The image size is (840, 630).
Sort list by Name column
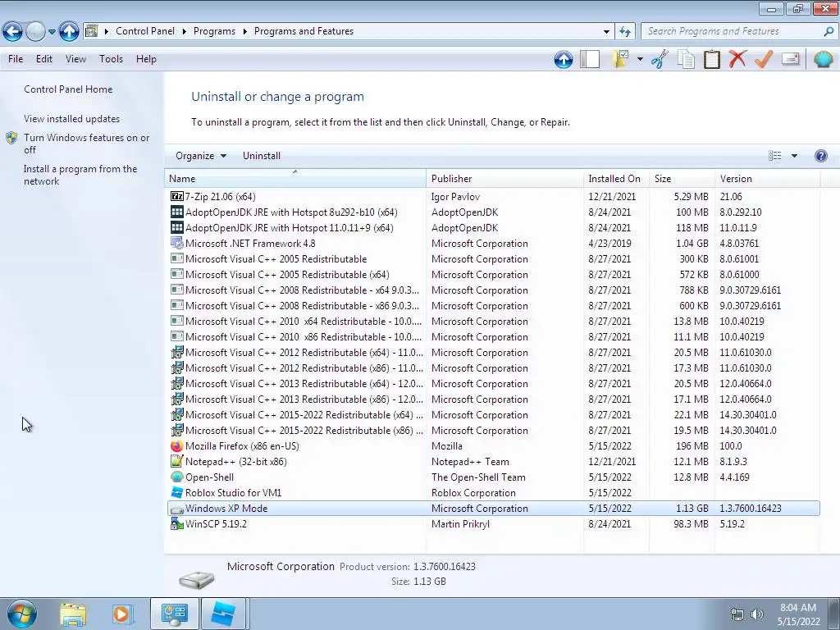tap(295, 179)
